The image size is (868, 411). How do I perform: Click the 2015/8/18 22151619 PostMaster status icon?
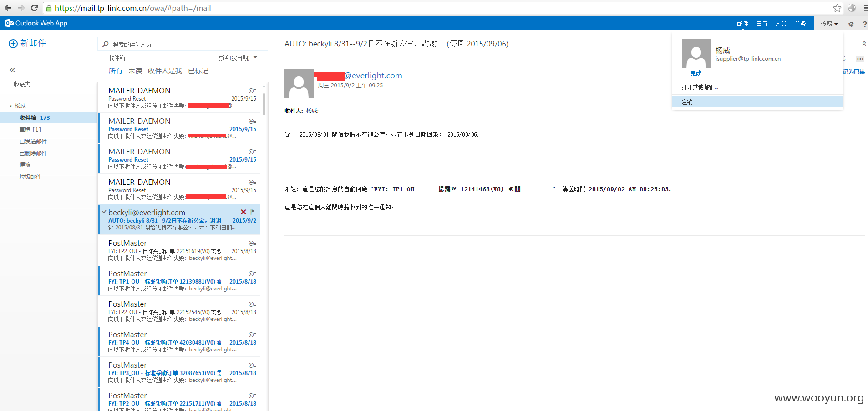252,244
